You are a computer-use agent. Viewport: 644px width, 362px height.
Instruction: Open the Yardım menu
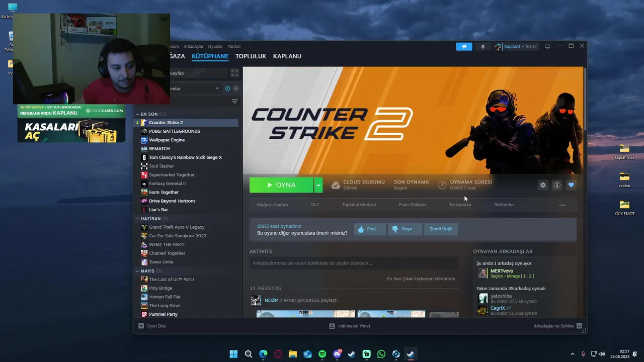click(234, 46)
